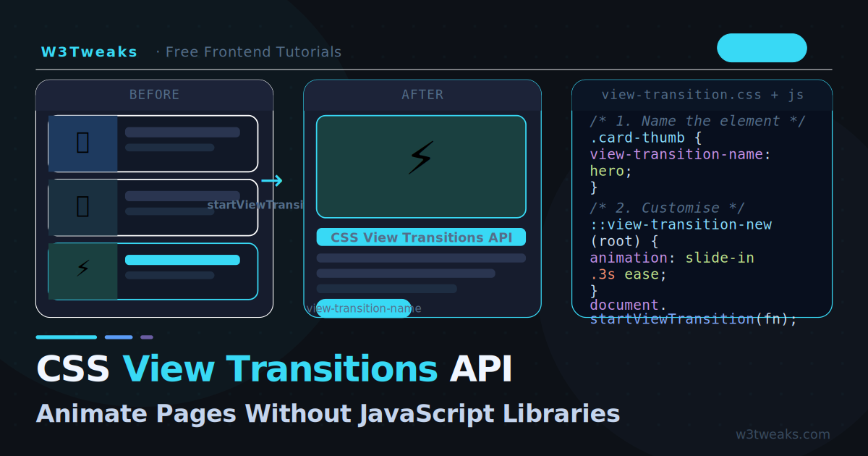This screenshot has height=456, width=868.
Task: Select the "(root) {" code line
Action: pyautogui.click(x=624, y=241)
